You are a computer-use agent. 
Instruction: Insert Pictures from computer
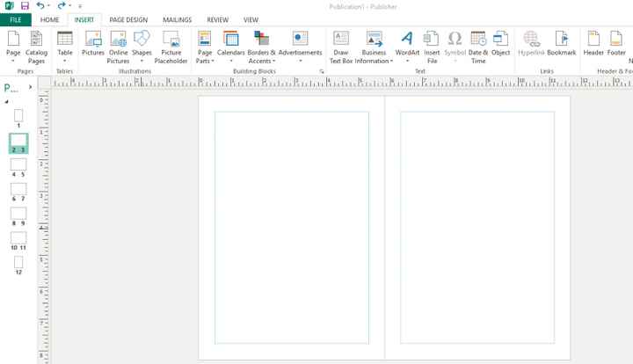click(93, 44)
